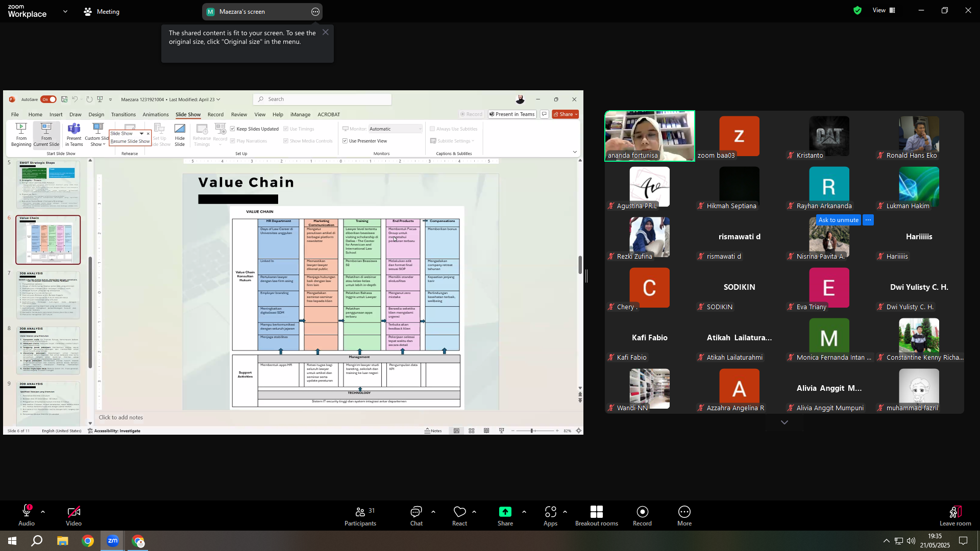Adjust the PowerPoint zoom slider
Image resolution: width=980 pixels, height=551 pixels.
532,431
